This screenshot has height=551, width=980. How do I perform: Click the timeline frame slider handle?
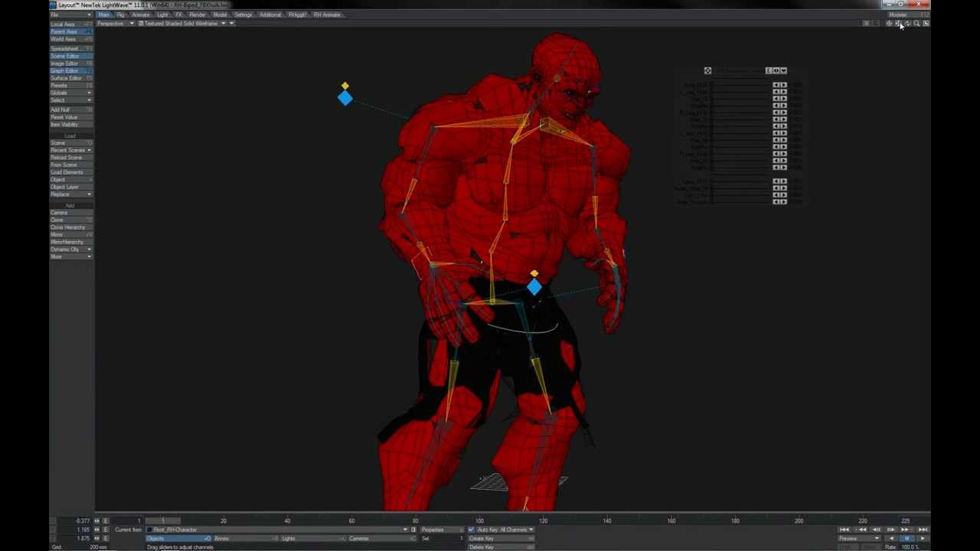click(163, 521)
